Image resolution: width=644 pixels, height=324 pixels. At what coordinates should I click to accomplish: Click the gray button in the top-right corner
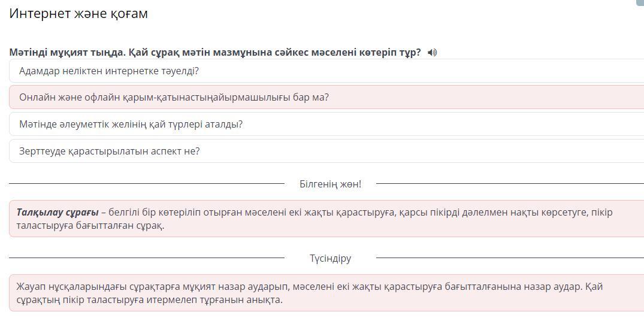pos(639,2)
